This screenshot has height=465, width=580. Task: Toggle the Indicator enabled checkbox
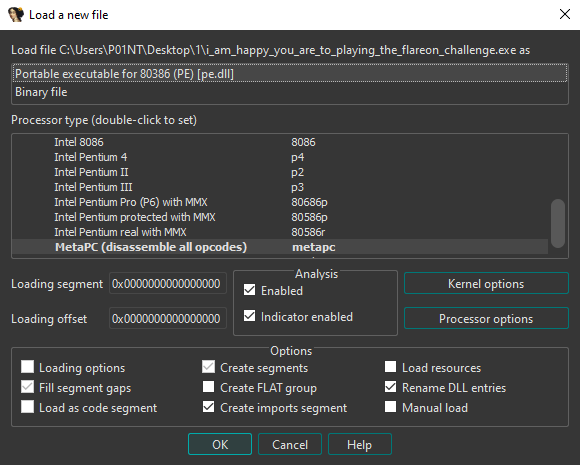249,316
